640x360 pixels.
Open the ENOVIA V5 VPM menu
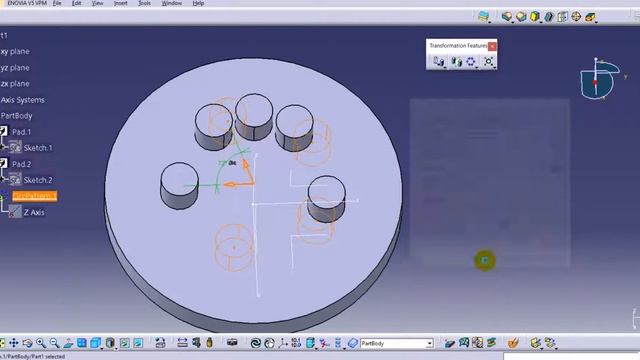[27, 3]
